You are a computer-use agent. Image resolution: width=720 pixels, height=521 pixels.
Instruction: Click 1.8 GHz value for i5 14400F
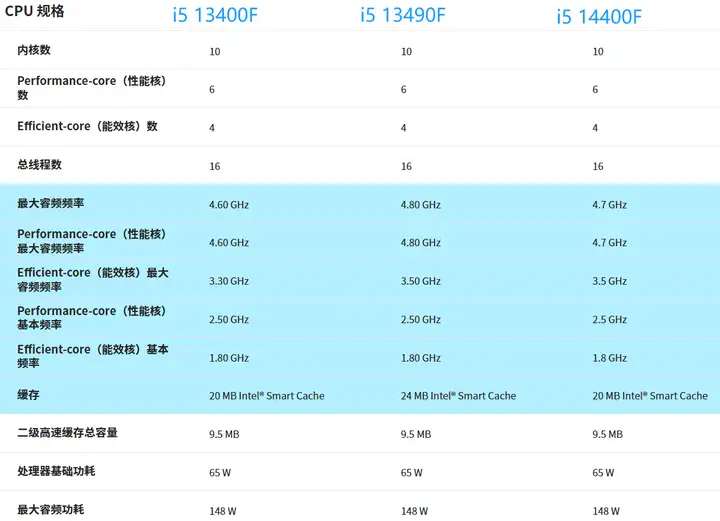click(x=609, y=358)
